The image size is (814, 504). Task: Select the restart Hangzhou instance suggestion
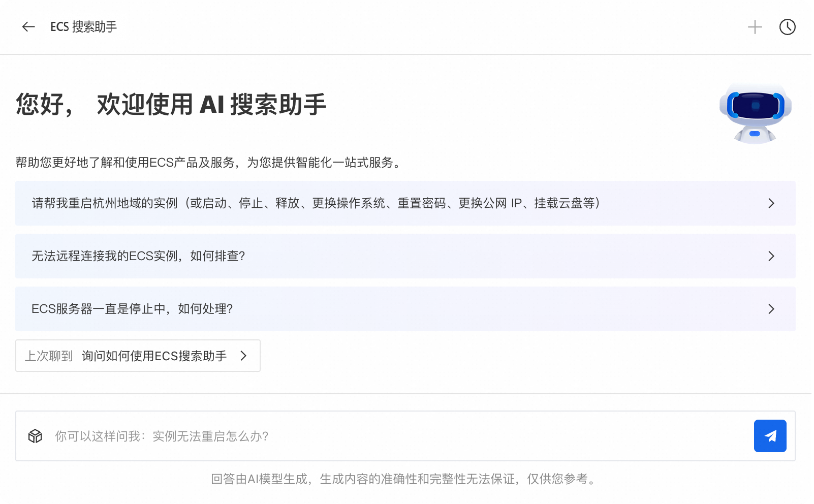(405, 203)
